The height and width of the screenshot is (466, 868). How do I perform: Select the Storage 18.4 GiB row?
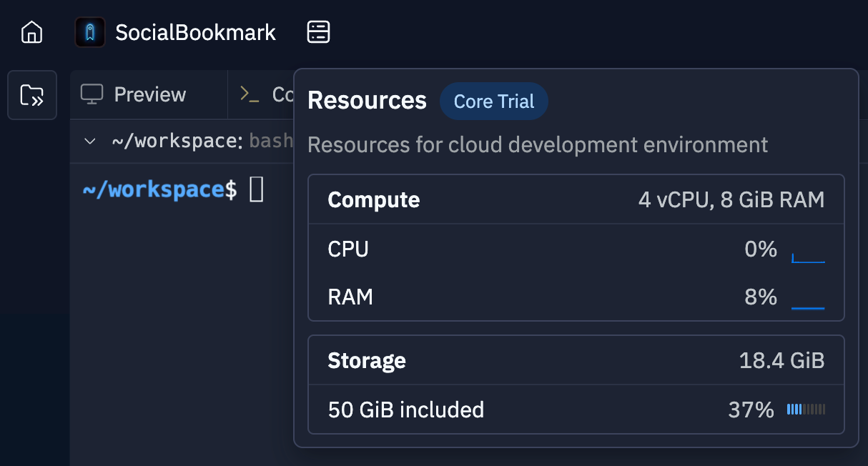point(576,361)
